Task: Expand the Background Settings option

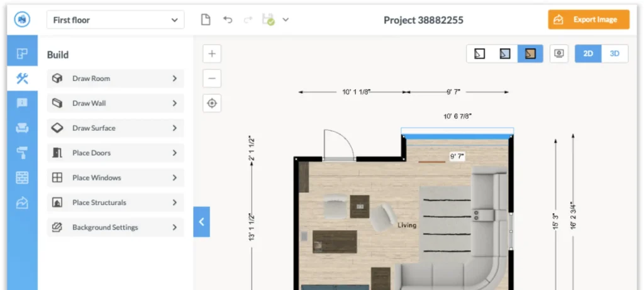Action: tap(116, 227)
